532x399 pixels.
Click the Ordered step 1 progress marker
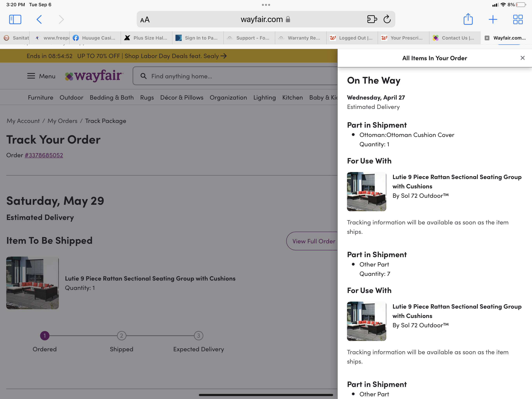tap(44, 335)
